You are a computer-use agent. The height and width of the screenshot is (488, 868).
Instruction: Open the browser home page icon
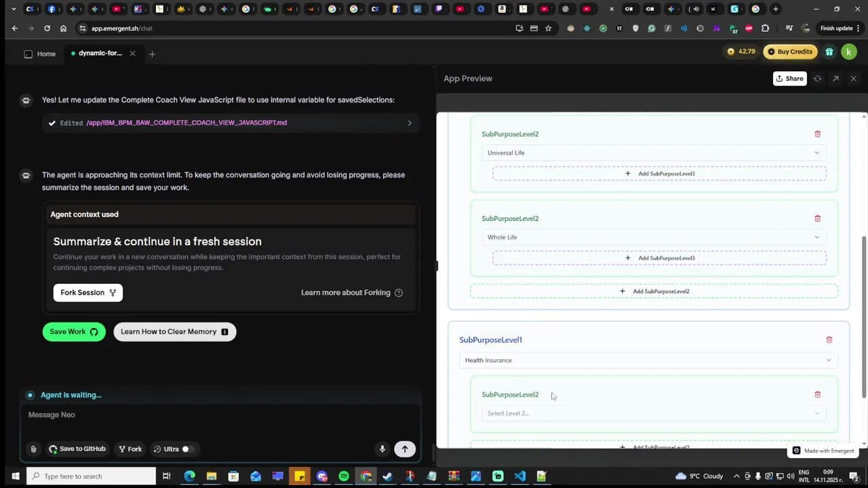[63, 28]
